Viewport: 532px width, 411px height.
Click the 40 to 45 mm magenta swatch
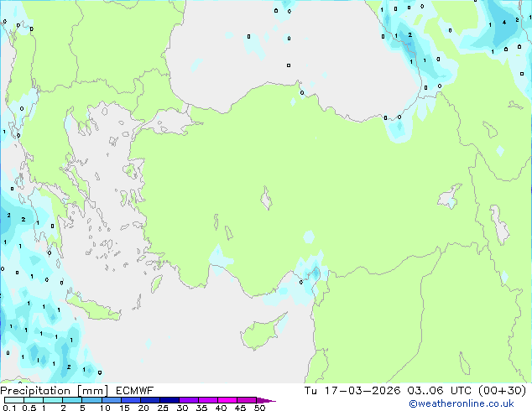(x=227, y=400)
